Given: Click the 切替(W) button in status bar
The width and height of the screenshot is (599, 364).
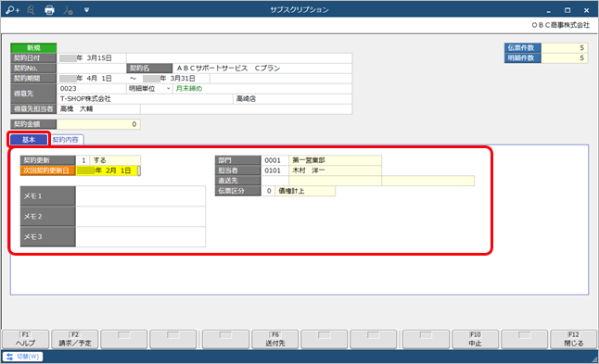Looking at the screenshot, I should pyautogui.click(x=23, y=357).
